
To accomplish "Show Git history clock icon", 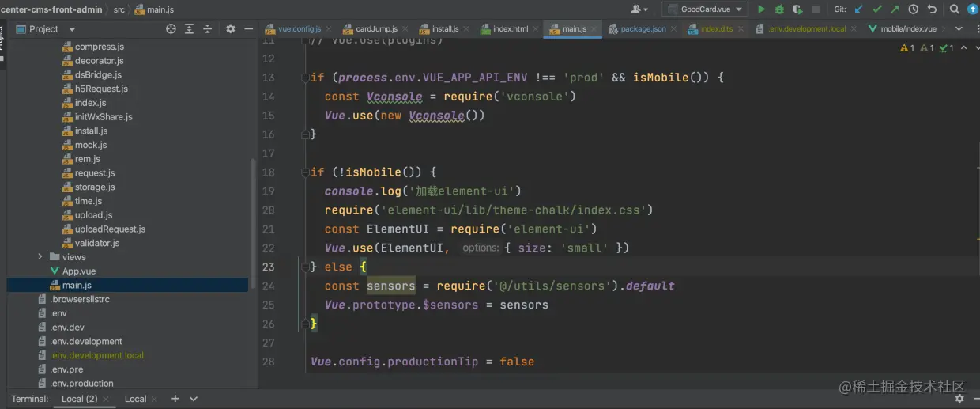I will (x=913, y=9).
